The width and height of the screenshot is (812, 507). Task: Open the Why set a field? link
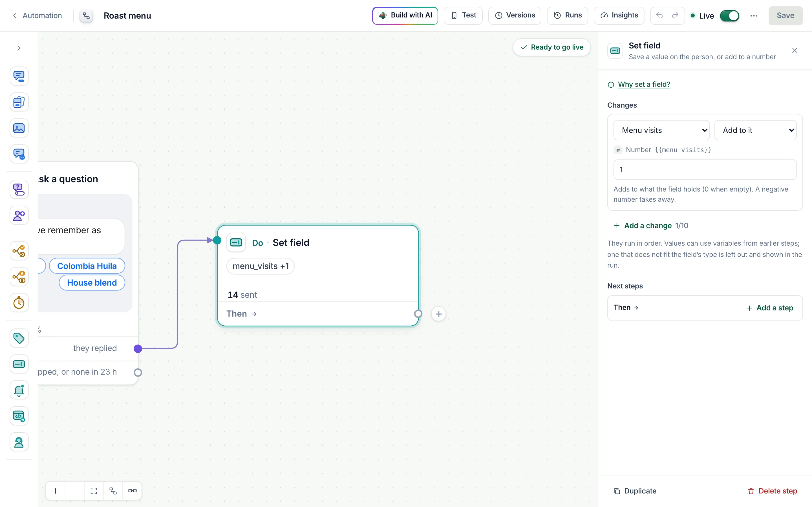point(644,84)
